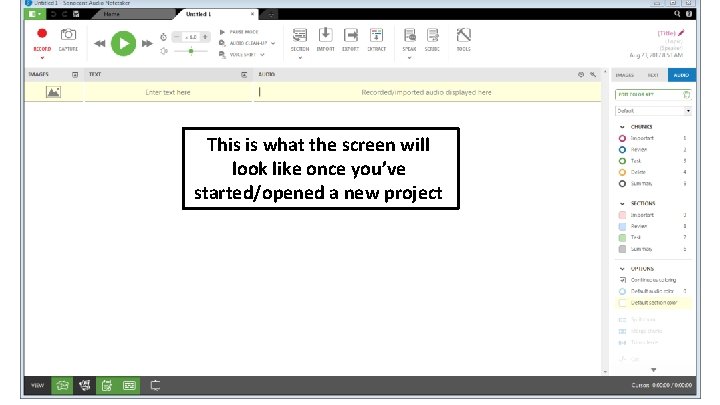Click the red Record button
The width and height of the screenshot is (720, 405).
pos(42,34)
